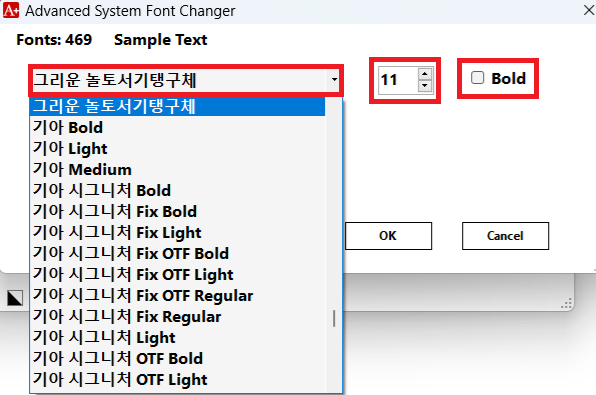Choose 기아 시그니처 OTF Bold entry
This screenshot has width=596, height=395.
[x=178, y=358]
